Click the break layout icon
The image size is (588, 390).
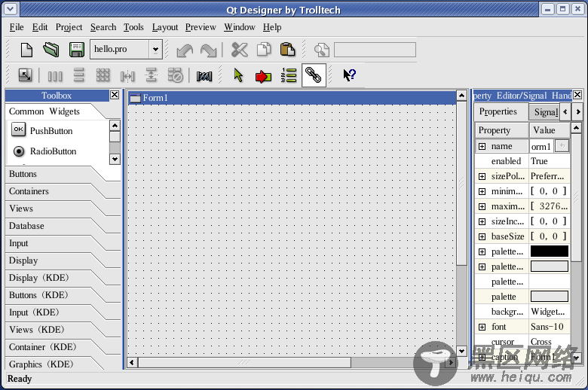pyautogui.click(x=175, y=75)
